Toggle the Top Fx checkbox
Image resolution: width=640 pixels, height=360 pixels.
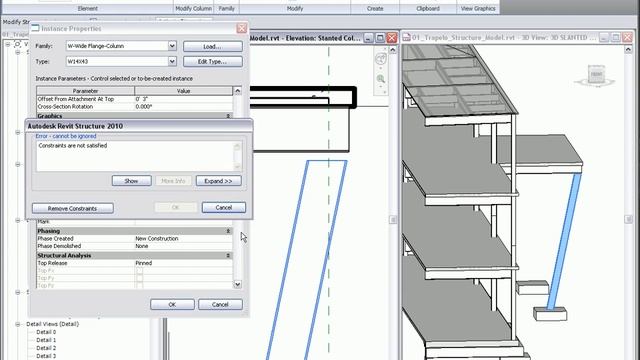point(140,271)
